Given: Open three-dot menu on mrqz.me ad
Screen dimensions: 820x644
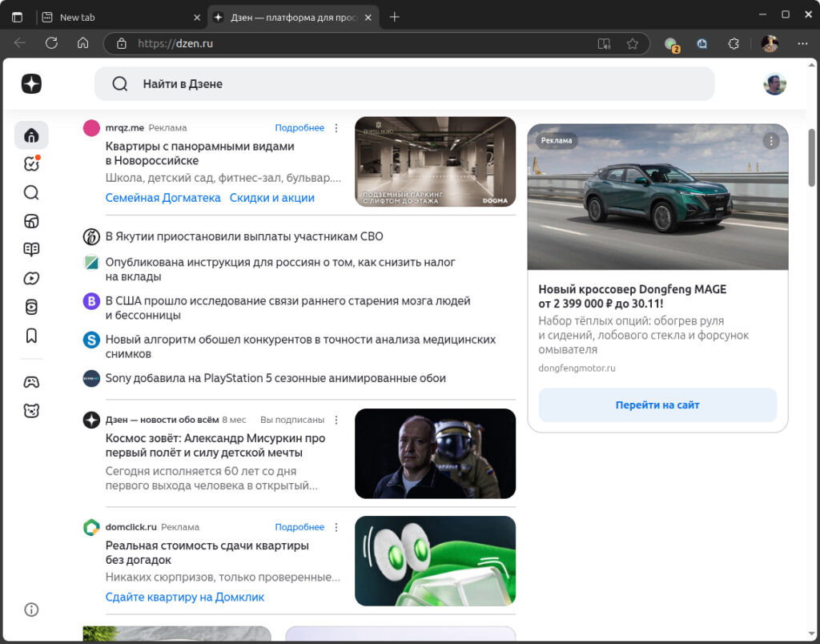Looking at the screenshot, I should click(x=336, y=127).
